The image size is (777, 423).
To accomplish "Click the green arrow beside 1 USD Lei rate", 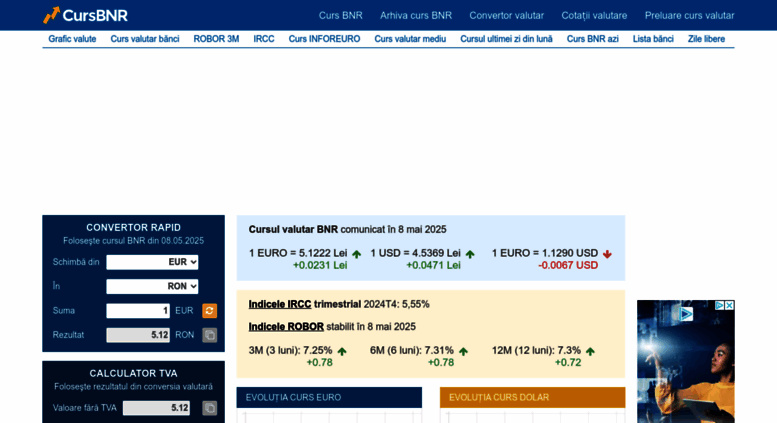I will [x=470, y=254].
